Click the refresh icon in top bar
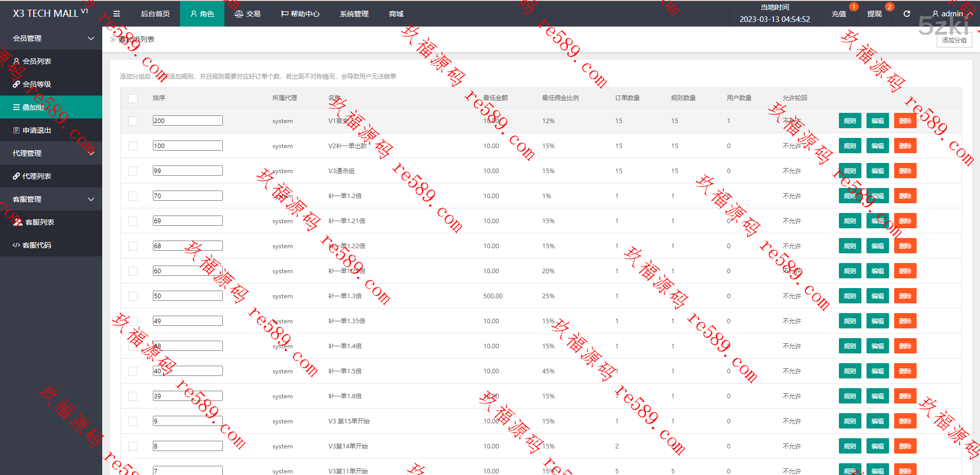Image resolution: width=980 pixels, height=475 pixels. [906, 14]
